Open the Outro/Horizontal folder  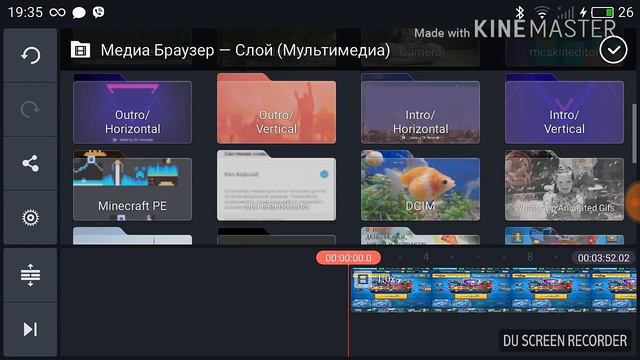pyautogui.click(x=133, y=109)
